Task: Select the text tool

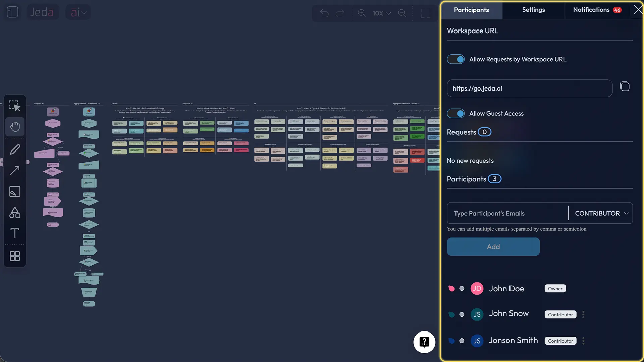Action: tap(15, 233)
